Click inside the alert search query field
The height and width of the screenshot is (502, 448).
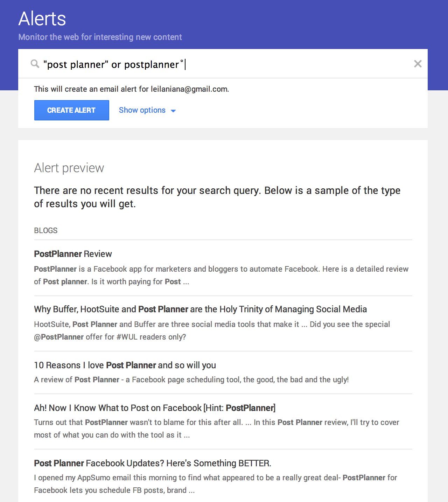point(210,64)
